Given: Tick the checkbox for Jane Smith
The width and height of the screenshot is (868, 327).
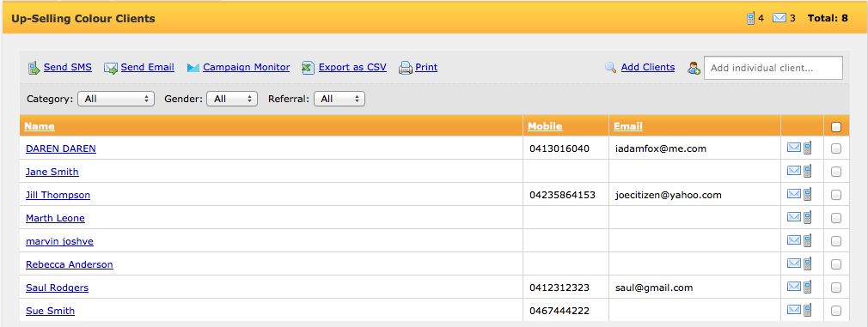Looking at the screenshot, I should tap(836, 172).
